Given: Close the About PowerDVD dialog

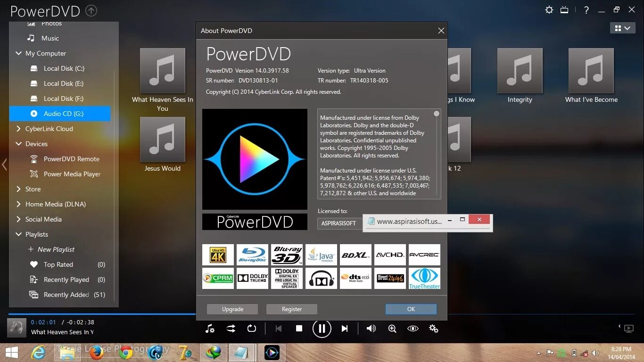Looking at the screenshot, I should pos(441,31).
